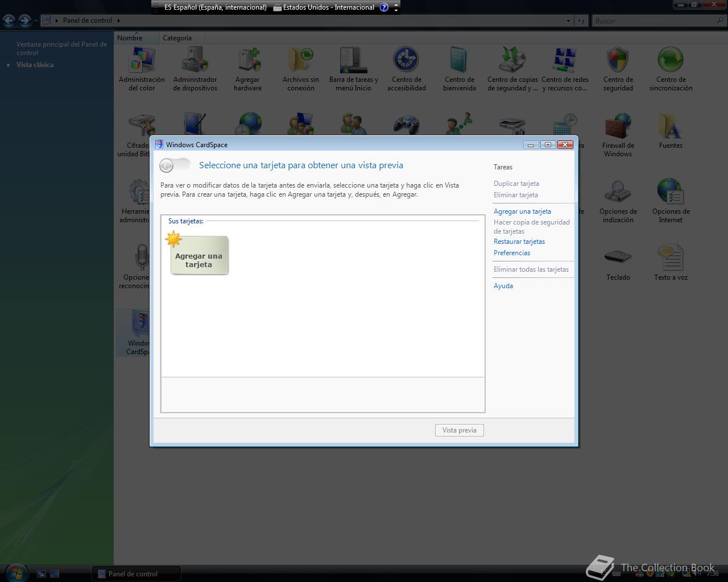Click Eliminar tarjeta task link
This screenshot has width=728, height=582.
click(x=516, y=195)
